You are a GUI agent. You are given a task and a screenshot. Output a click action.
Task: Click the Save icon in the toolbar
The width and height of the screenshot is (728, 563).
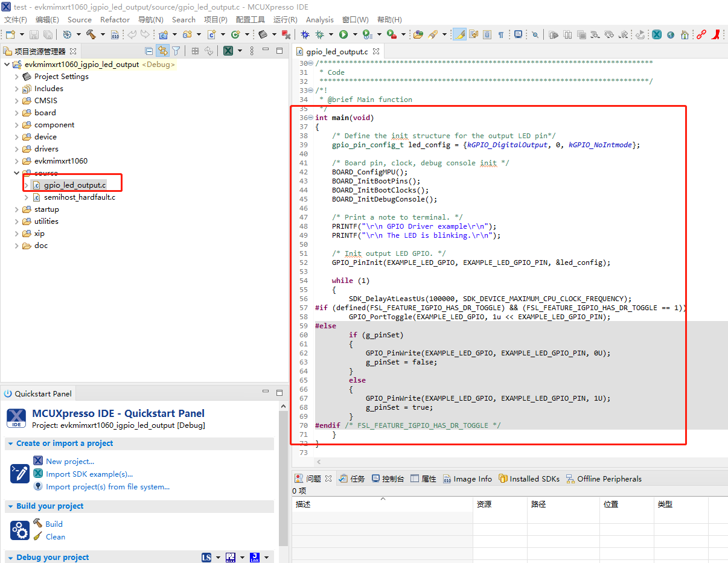(x=34, y=35)
